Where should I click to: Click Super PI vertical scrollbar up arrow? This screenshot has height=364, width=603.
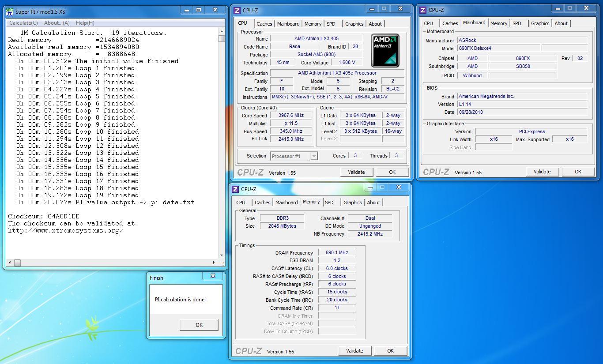221,32
